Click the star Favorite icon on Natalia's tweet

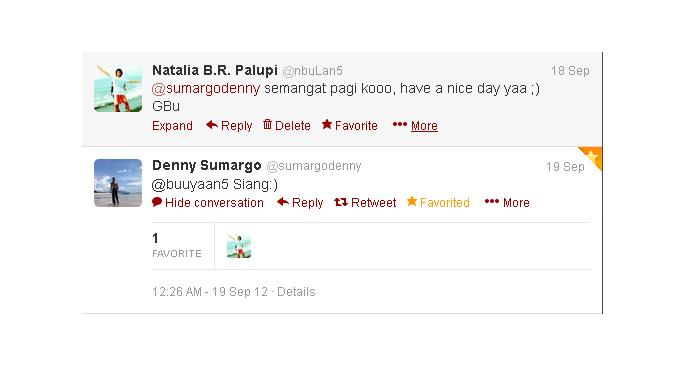tap(327, 125)
